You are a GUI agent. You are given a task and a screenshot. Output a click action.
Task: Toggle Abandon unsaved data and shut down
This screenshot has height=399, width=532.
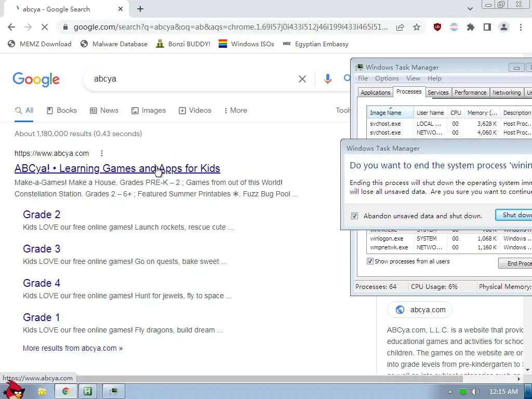[x=354, y=216]
